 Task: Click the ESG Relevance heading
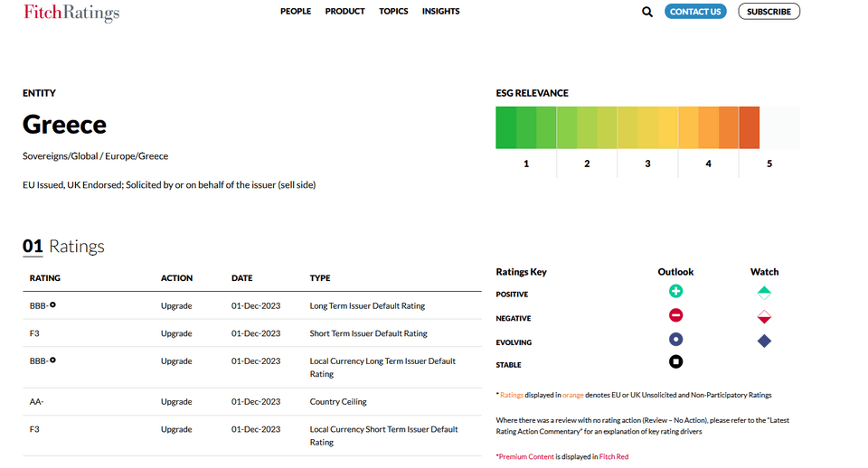click(x=532, y=93)
